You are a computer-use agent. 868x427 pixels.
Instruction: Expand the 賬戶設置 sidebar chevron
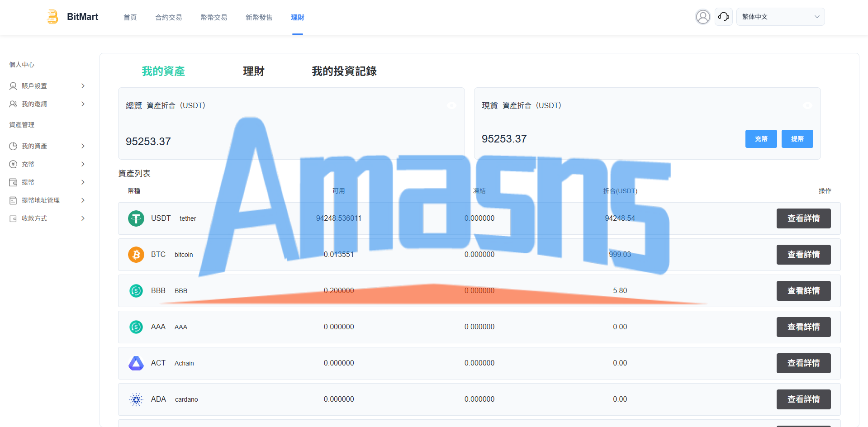(83, 86)
